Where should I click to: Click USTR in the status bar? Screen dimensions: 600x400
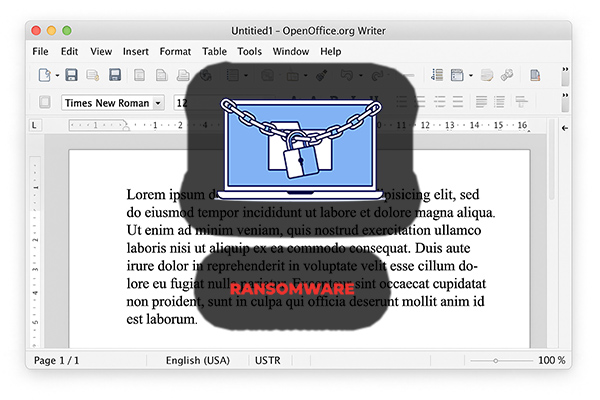pos(267,360)
